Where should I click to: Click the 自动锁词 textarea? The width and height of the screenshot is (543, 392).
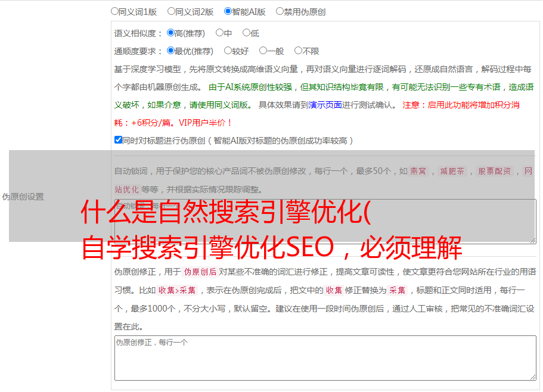coord(325,222)
